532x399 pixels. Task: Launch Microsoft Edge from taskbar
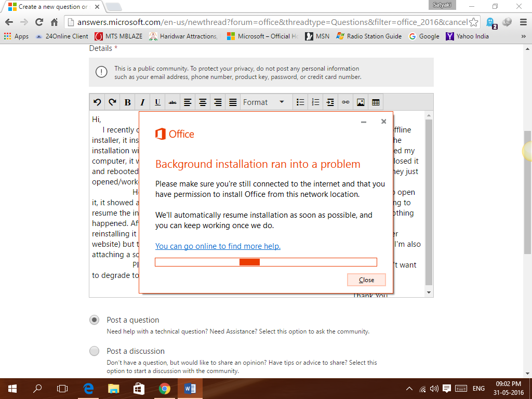pos(88,389)
